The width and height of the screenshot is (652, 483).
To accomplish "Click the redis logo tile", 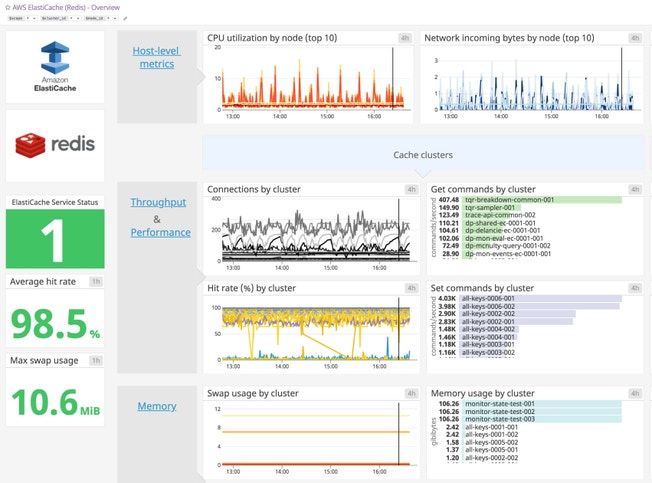I will point(55,146).
